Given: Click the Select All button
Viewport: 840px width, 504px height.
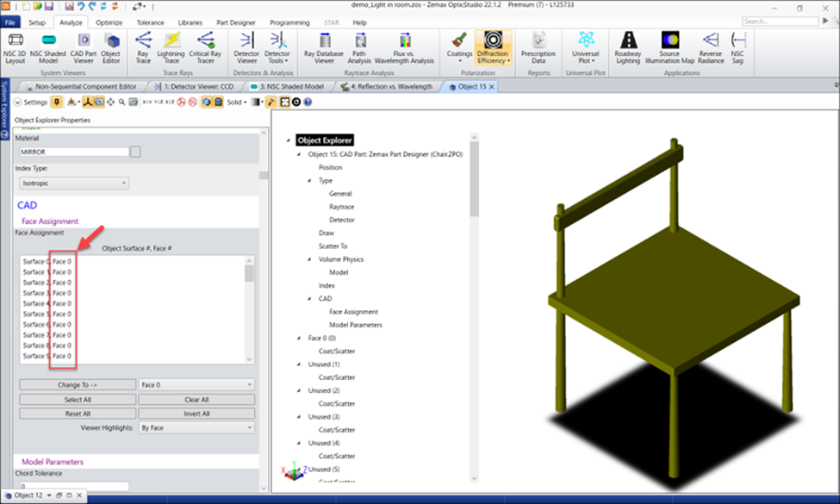Looking at the screenshot, I should 78,400.
